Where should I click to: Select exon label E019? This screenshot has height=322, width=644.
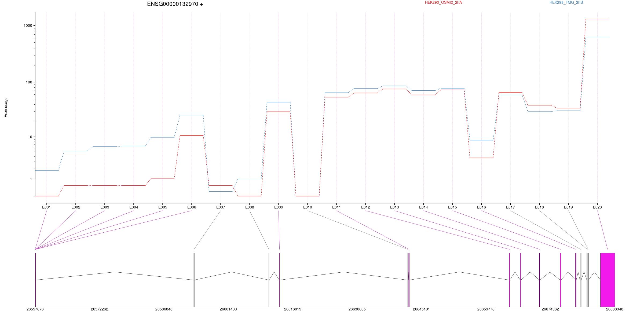(568, 207)
